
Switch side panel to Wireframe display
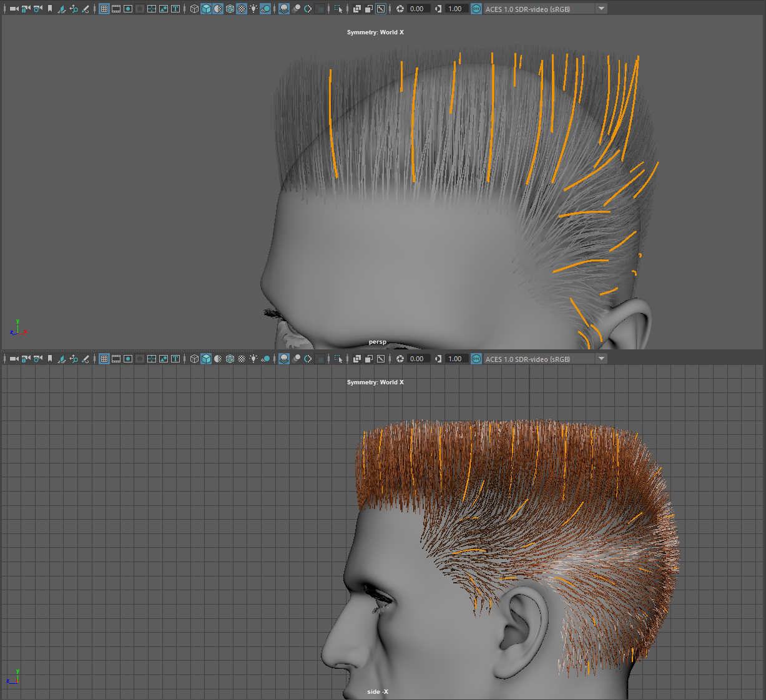[x=194, y=359]
